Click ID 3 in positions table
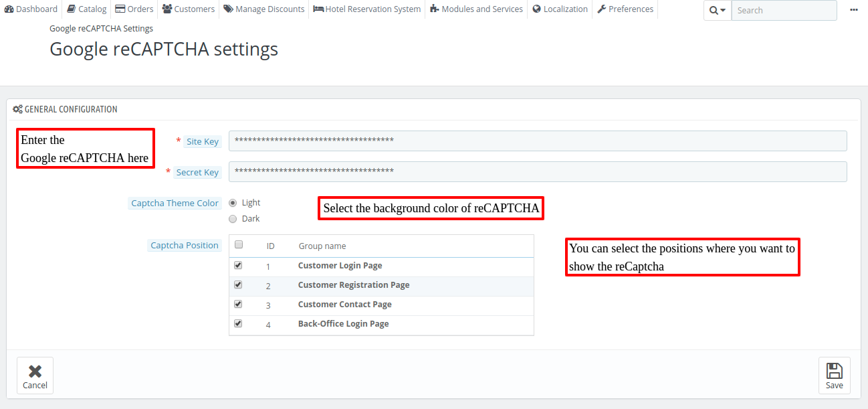Viewport: 868px width, 409px height. [268, 306]
